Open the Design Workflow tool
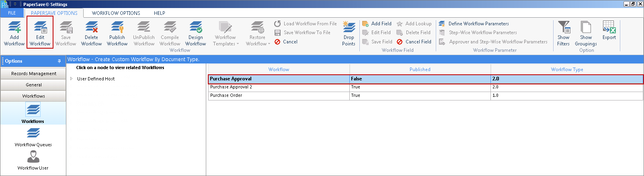Screen dimensions: 644x176 click(x=195, y=33)
